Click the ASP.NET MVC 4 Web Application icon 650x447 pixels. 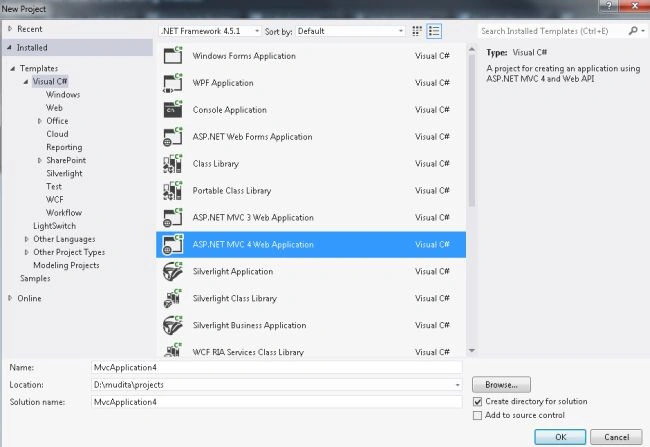pos(173,244)
